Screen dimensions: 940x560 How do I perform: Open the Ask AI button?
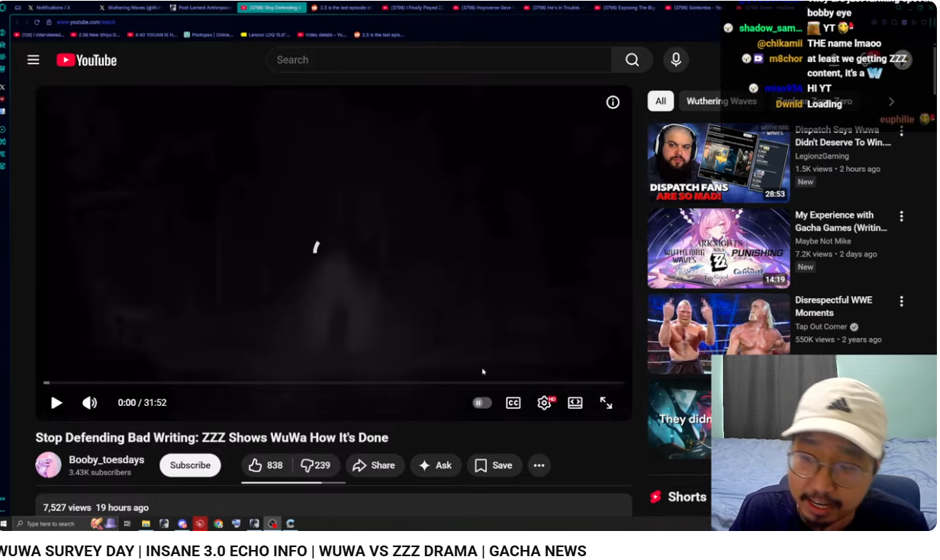(x=436, y=465)
